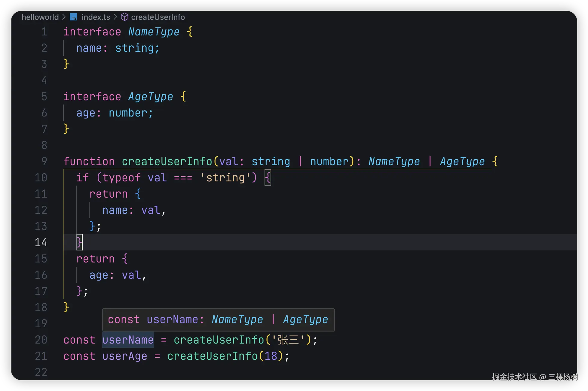
Task: Click line number 9 in gutter
Action: click(x=44, y=162)
